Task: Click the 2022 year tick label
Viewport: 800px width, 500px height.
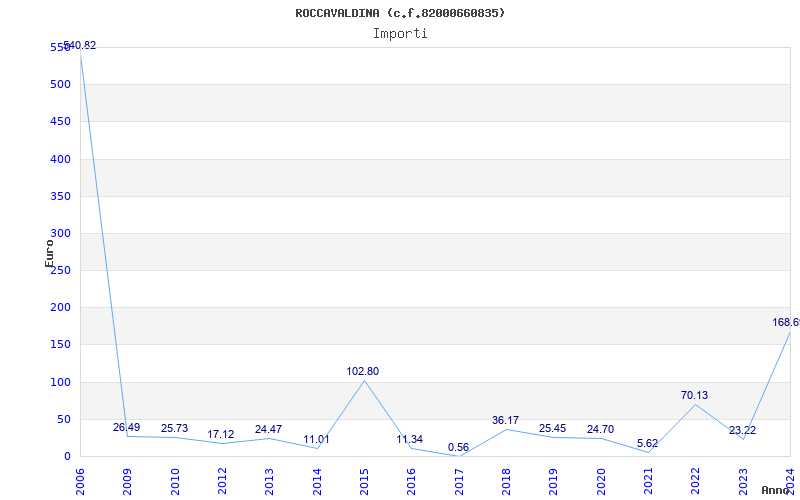Action: click(x=696, y=481)
